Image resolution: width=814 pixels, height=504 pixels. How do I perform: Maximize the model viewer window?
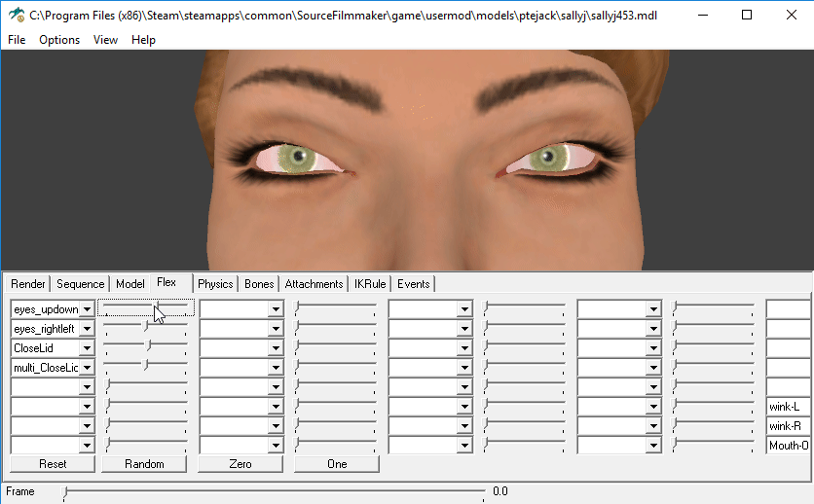(x=747, y=15)
